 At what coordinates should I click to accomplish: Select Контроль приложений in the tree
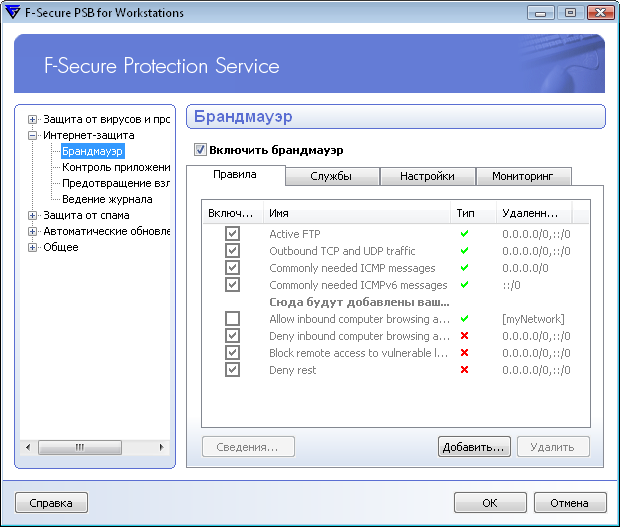[116, 167]
